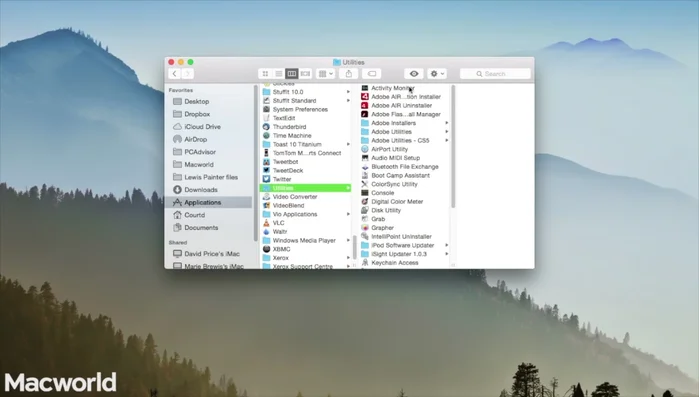
Task: Click the Quick Look eye button
Action: pyautogui.click(x=414, y=74)
